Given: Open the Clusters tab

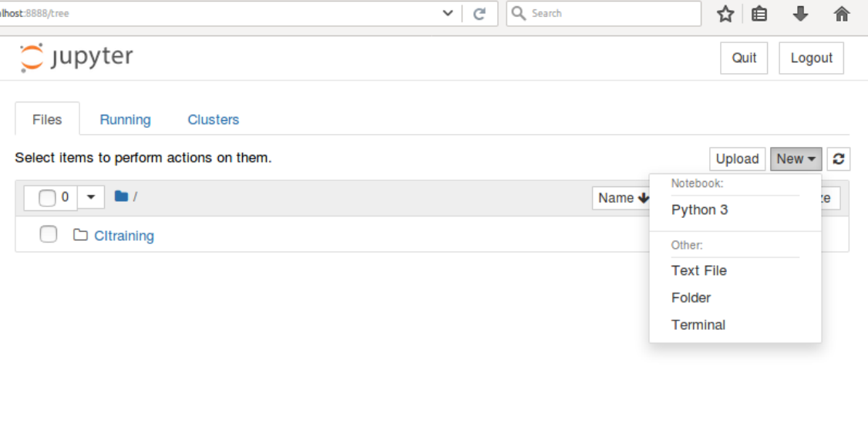Looking at the screenshot, I should pos(214,119).
